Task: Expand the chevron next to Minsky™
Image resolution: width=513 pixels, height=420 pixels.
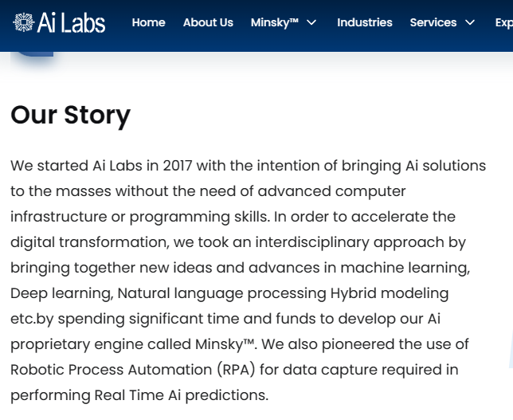Action: (311, 22)
